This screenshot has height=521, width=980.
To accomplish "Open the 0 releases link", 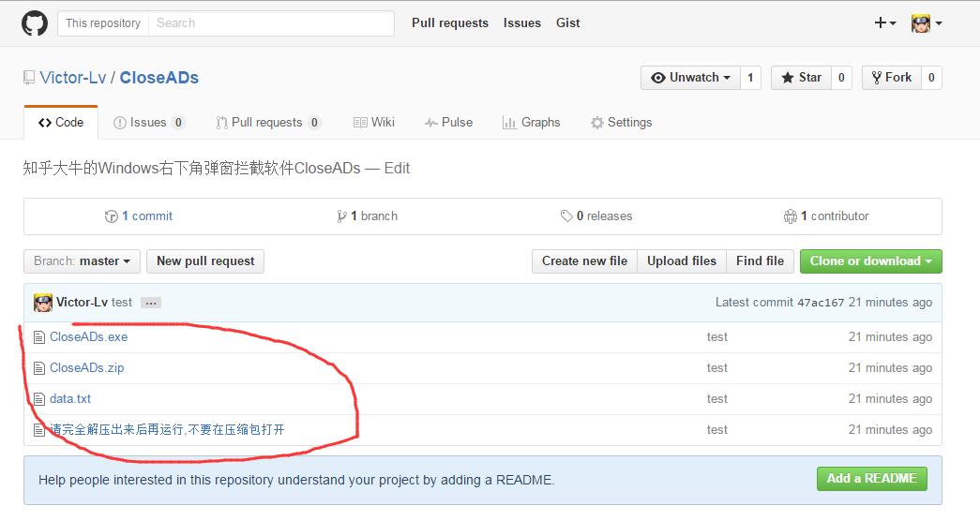I will click(x=604, y=216).
